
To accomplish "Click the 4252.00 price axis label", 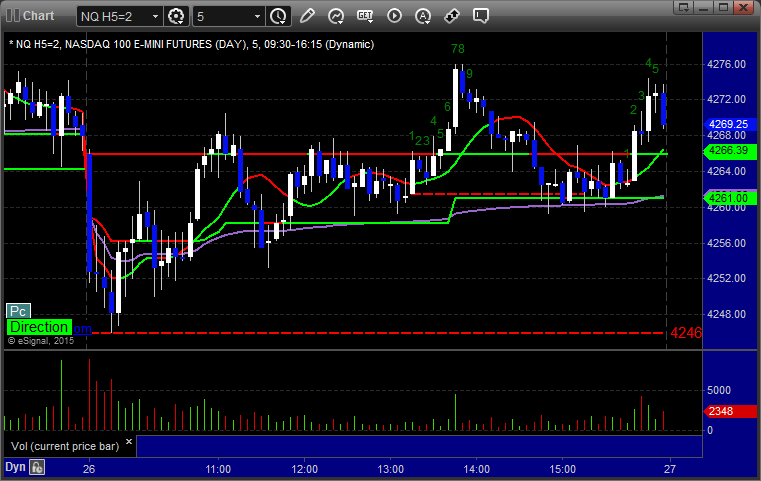I will [727, 279].
